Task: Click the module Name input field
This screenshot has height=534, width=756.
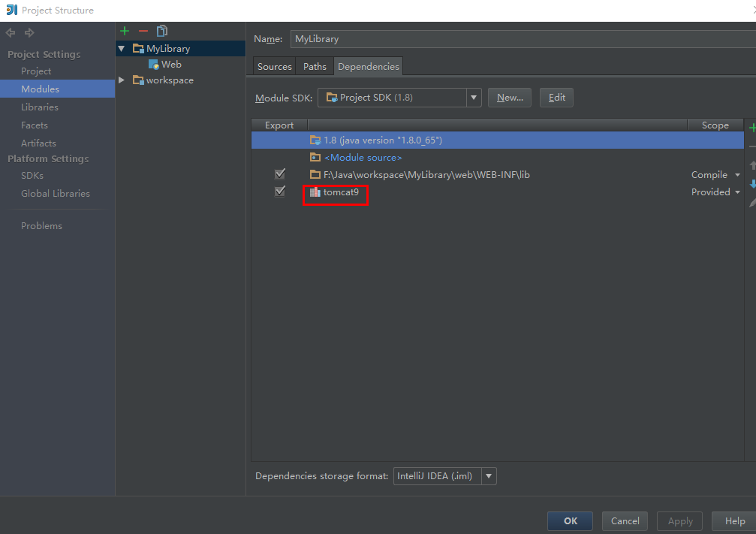Action: (x=523, y=39)
